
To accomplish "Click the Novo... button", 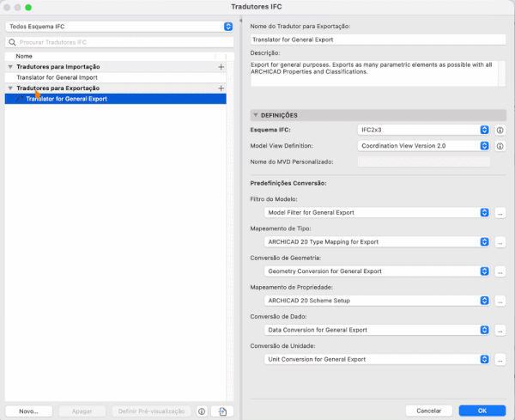I will pos(28,411).
